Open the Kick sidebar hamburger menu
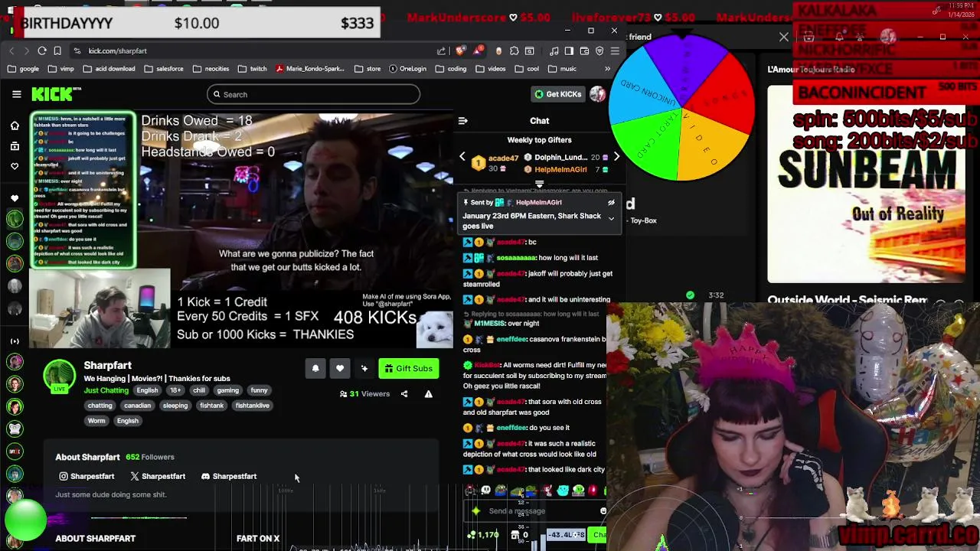The height and width of the screenshot is (551, 980). pos(16,94)
